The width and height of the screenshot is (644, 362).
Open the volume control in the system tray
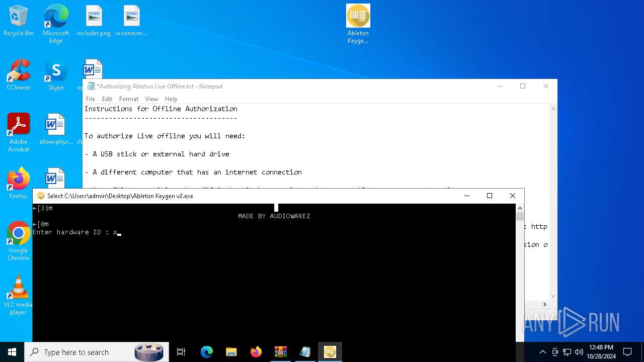(579, 352)
